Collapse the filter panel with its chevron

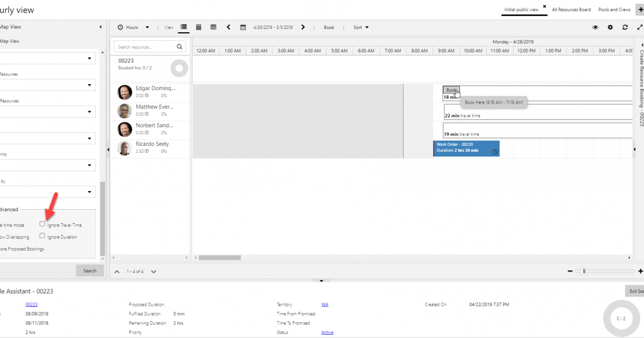[x=100, y=26]
